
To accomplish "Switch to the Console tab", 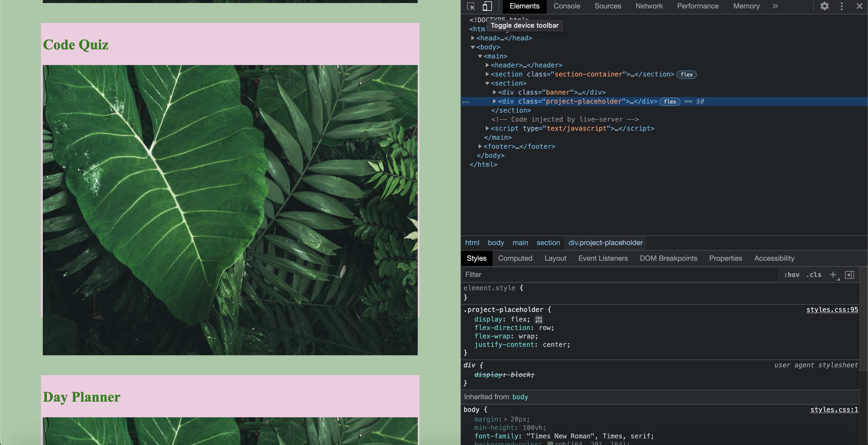I will tap(567, 6).
